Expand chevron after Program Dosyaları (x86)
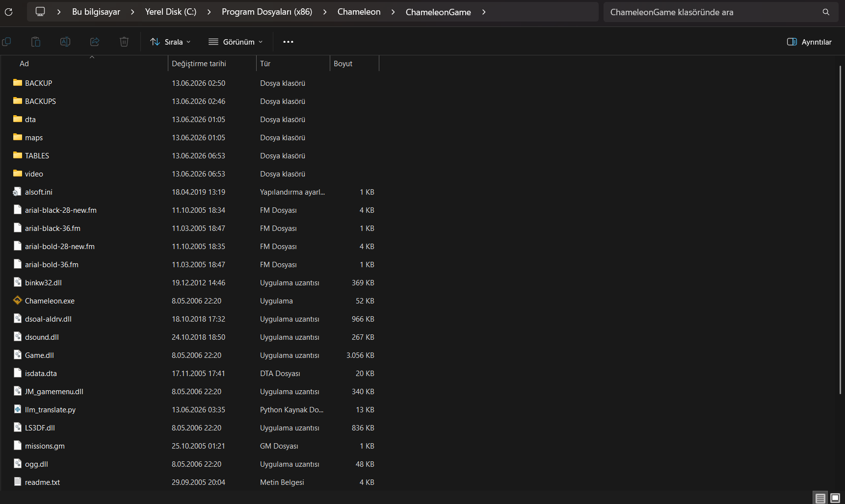845x504 pixels. click(x=325, y=12)
